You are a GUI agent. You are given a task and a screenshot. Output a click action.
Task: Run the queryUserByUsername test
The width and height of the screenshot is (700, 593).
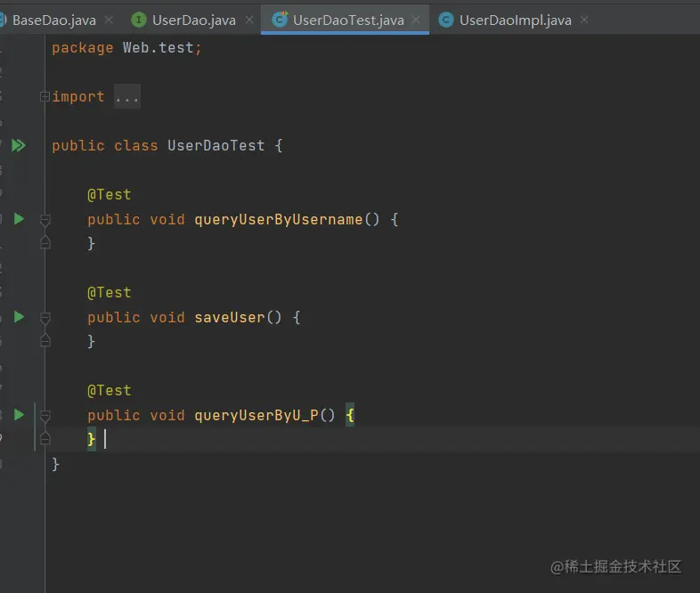pyautogui.click(x=19, y=219)
